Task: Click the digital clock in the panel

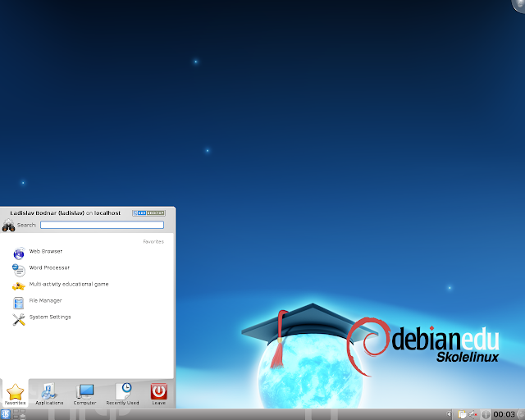Action: 504,414
